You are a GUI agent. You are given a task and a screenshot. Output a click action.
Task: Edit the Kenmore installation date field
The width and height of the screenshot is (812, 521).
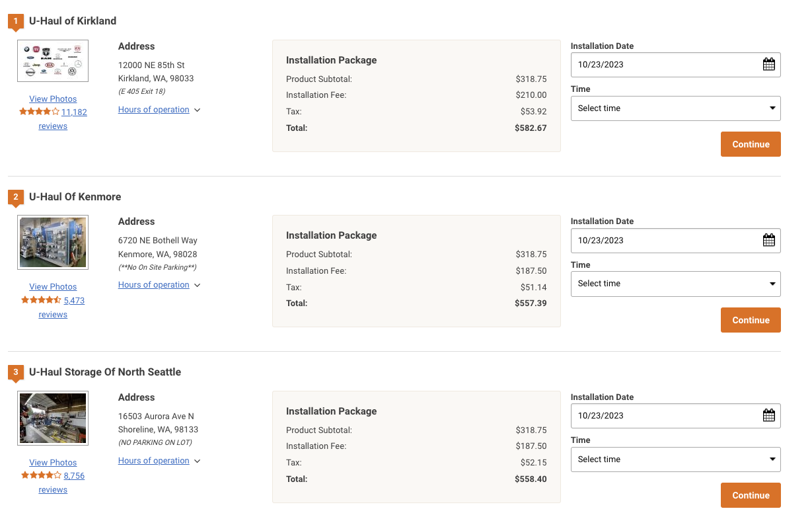[675, 240]
